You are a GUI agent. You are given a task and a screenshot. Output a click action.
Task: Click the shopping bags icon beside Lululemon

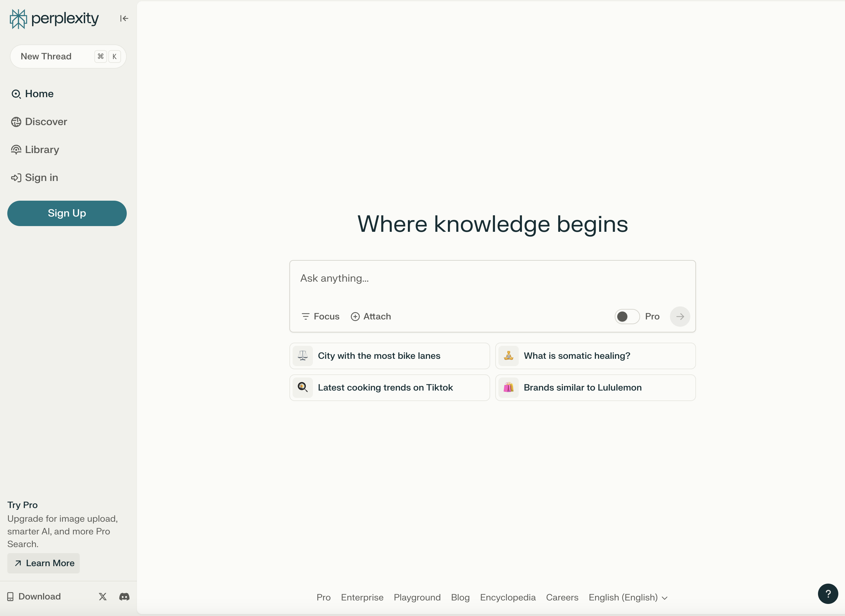(509, 388)
